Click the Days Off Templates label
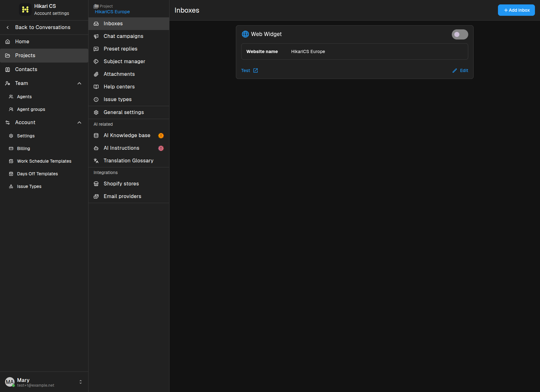This screenshot has width=540, height=392. (37, 174)
